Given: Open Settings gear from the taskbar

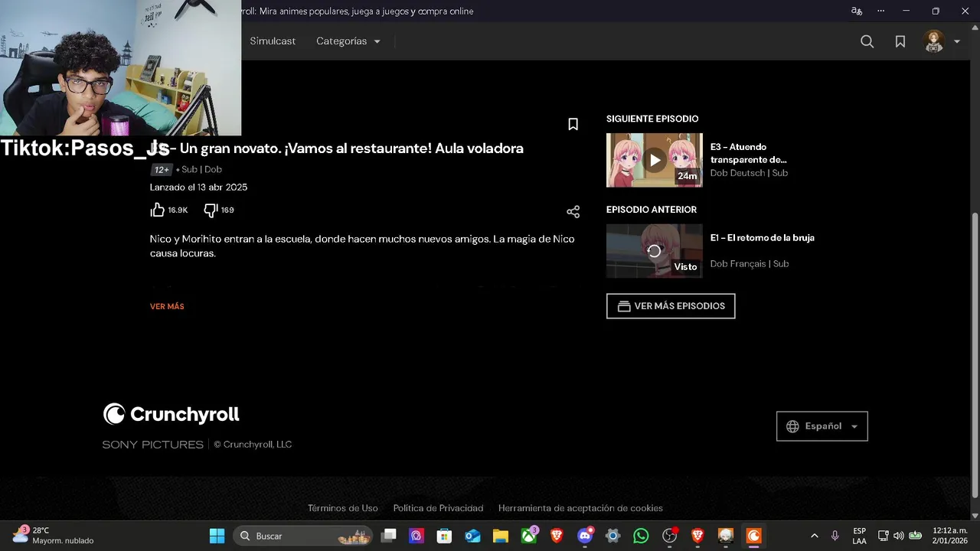Looking at the screenshot, I should tap(612, 536).
